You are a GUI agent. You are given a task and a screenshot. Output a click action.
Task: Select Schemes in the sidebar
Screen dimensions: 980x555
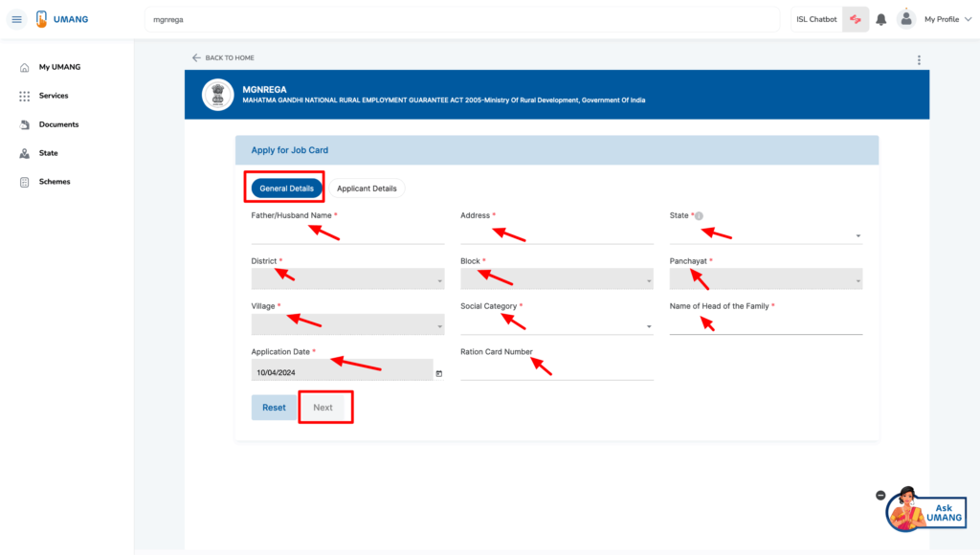[54, 182]
